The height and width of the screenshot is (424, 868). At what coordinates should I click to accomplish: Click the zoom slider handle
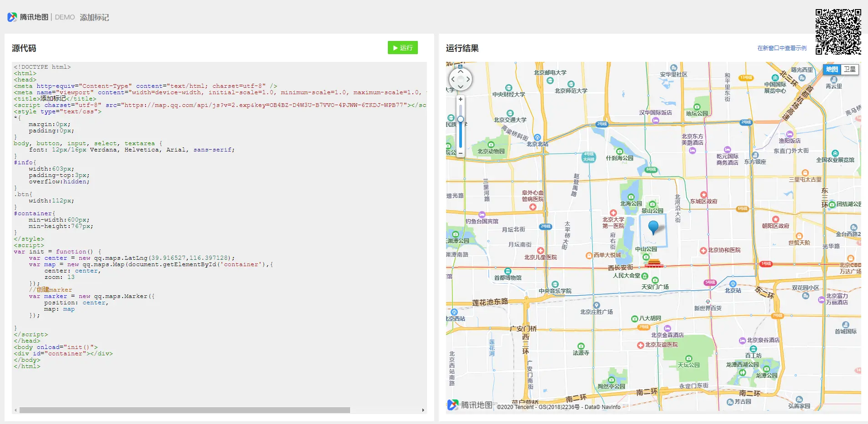[461, 119]
